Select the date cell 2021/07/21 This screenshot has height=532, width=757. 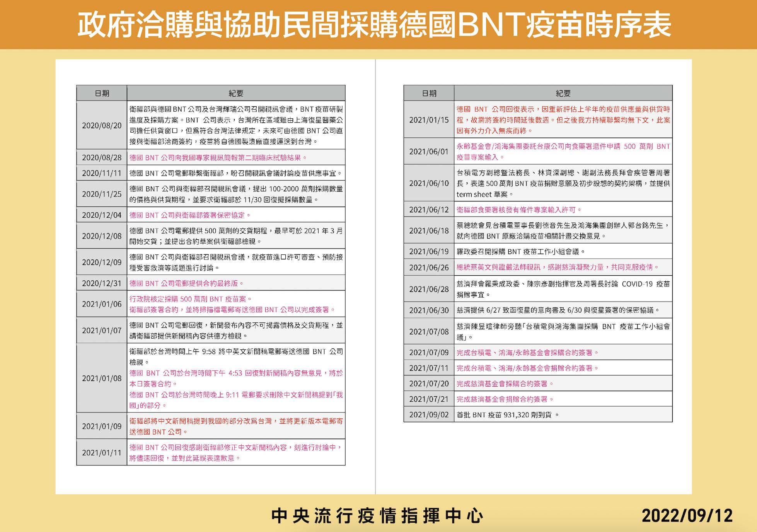coord(429,399)
